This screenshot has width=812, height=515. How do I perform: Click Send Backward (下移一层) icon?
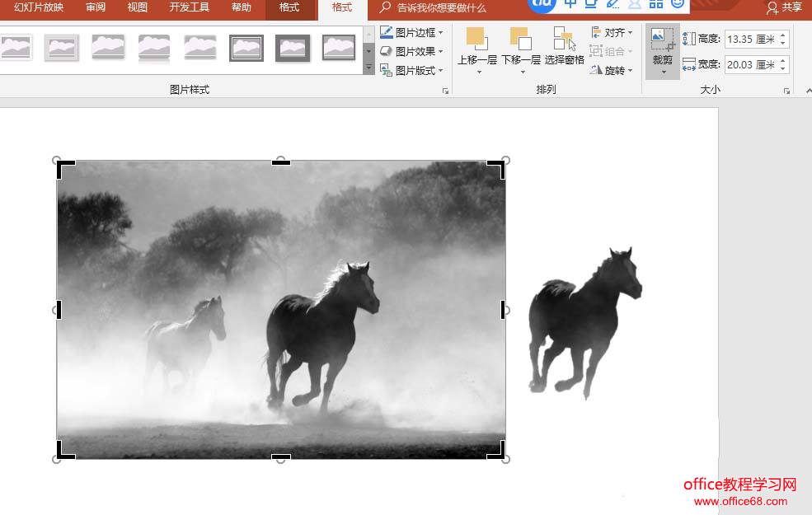[520, 38]
